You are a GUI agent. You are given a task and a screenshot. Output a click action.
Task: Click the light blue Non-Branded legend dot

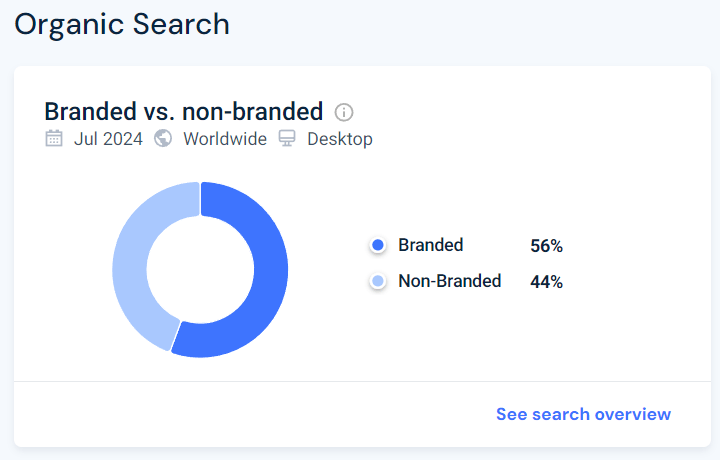pos(378,282)
